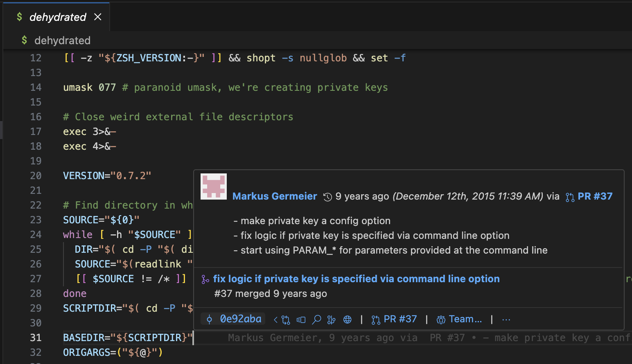This screenshot has height=364, width=632.
Task: Click the pull request icon before fix logic title
Action: [x=205, y=279]
